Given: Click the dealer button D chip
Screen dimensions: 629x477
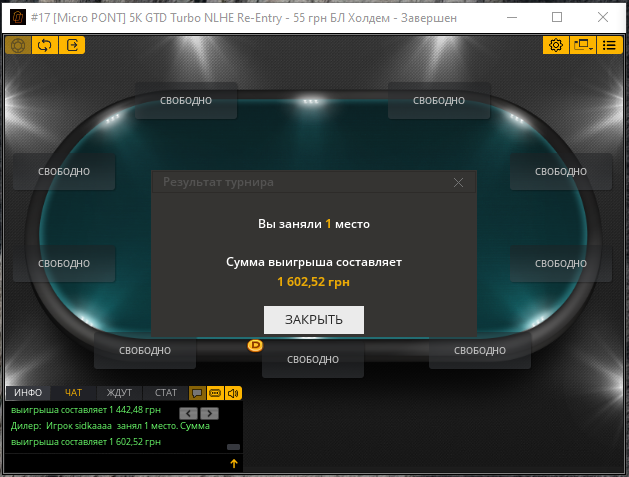Looking at the screenshot, I should click(x=255, y=345).
